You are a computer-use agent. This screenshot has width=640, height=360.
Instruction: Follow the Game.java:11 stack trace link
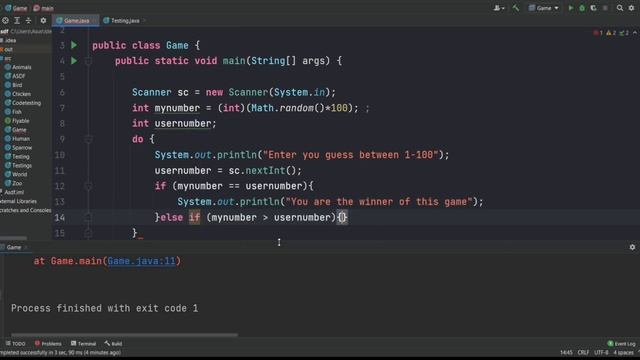pyautogui.click(x=141, y=261)
